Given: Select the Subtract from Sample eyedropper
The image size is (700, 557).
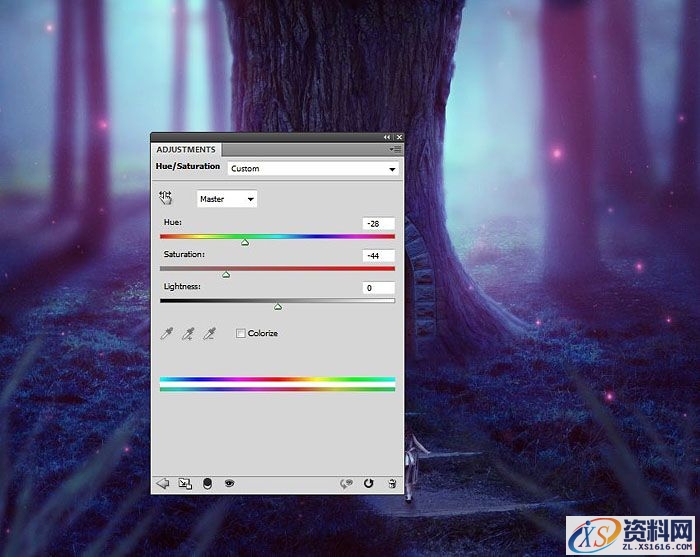Looking at the screenshot, I should tap(209, 334).
